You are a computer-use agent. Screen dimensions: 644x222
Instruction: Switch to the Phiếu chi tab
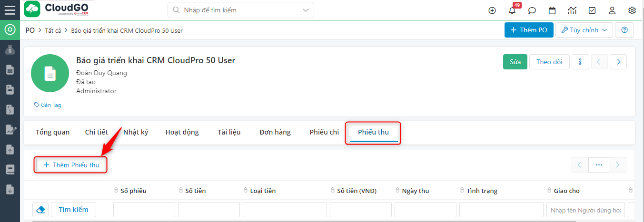324,132
